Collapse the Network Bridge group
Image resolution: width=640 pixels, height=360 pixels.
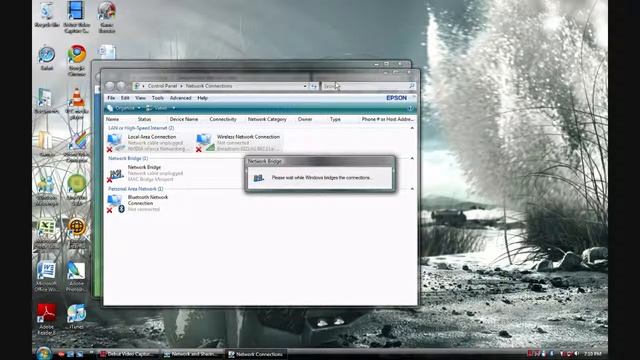[412, 158]
